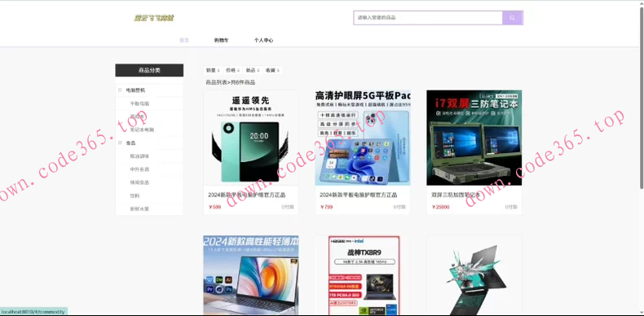The height and width of the screenshot is (316, 644).
Task: Open the 首页 navigation tab
Action: [184, 40]
